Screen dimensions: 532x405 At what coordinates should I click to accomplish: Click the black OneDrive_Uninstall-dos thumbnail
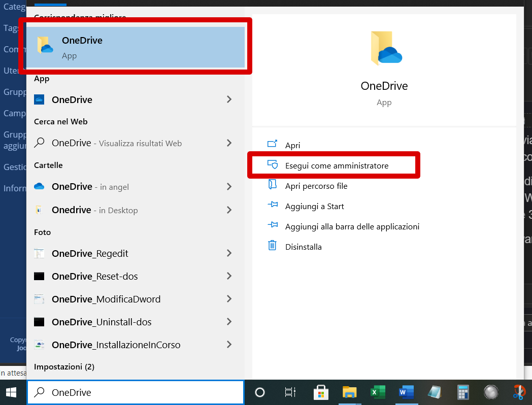point(39,322)
